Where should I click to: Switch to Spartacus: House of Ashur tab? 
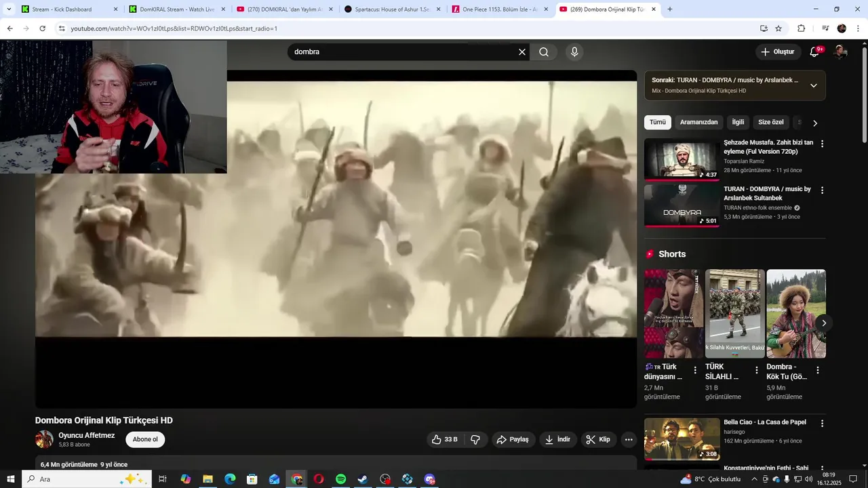[x=392, y=9]
